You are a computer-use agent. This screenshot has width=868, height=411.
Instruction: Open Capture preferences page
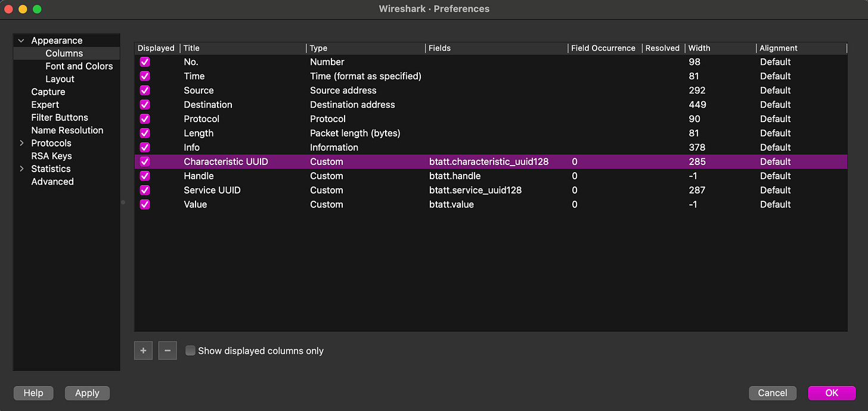pos(48,92)
